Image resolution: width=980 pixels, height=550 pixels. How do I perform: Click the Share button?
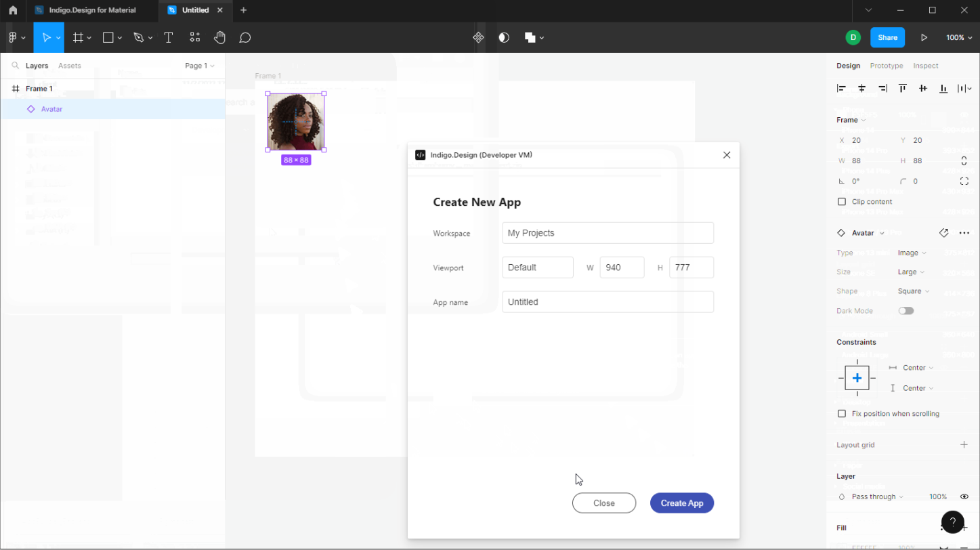coord(887,38)
